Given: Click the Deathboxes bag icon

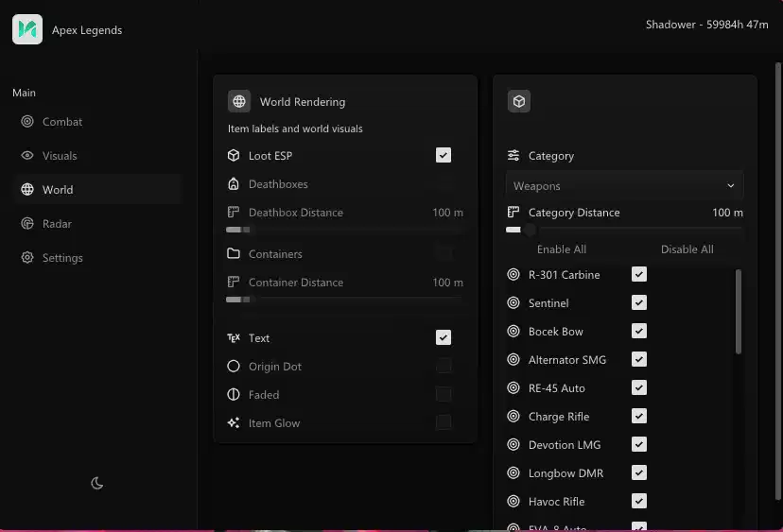Looking at the screenshot, I should tap(234, 183).
